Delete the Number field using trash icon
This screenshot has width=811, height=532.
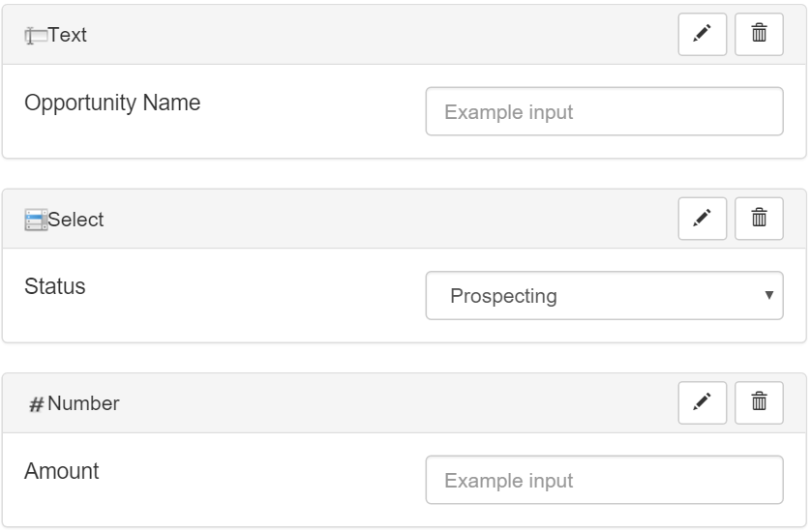[x=759, y=402]
